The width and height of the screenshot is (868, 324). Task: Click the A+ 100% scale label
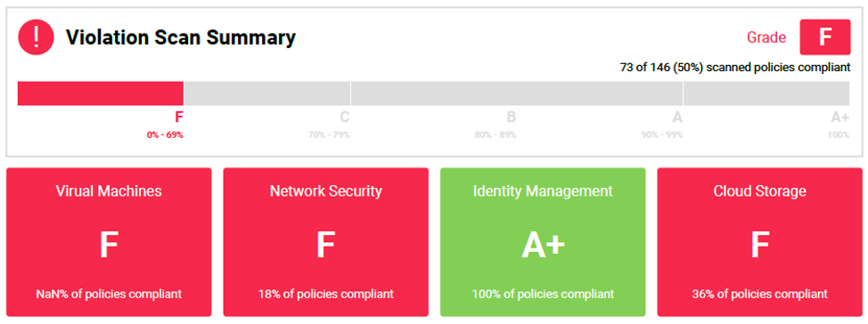point(839,125)
